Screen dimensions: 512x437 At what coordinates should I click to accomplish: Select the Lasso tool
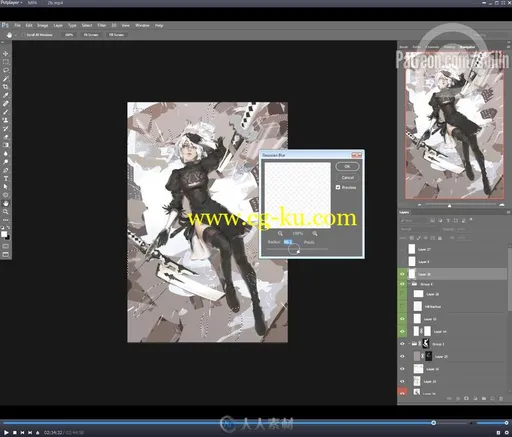[6, 70]
